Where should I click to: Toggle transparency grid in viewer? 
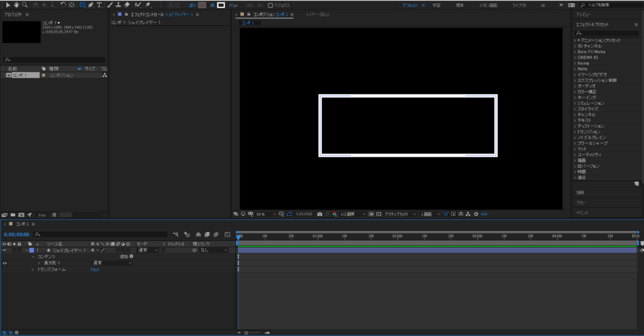tap(379, 214)
